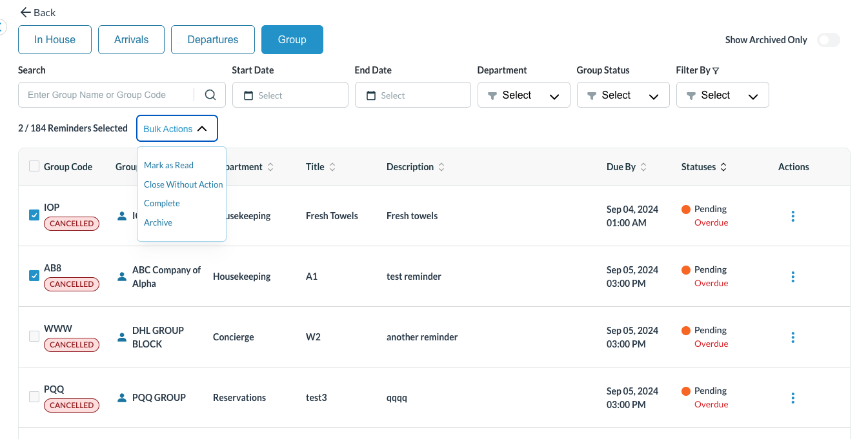The image size is (868, 439).
Task: Choose Mark as Read from bulk menu
Action: 168,165
